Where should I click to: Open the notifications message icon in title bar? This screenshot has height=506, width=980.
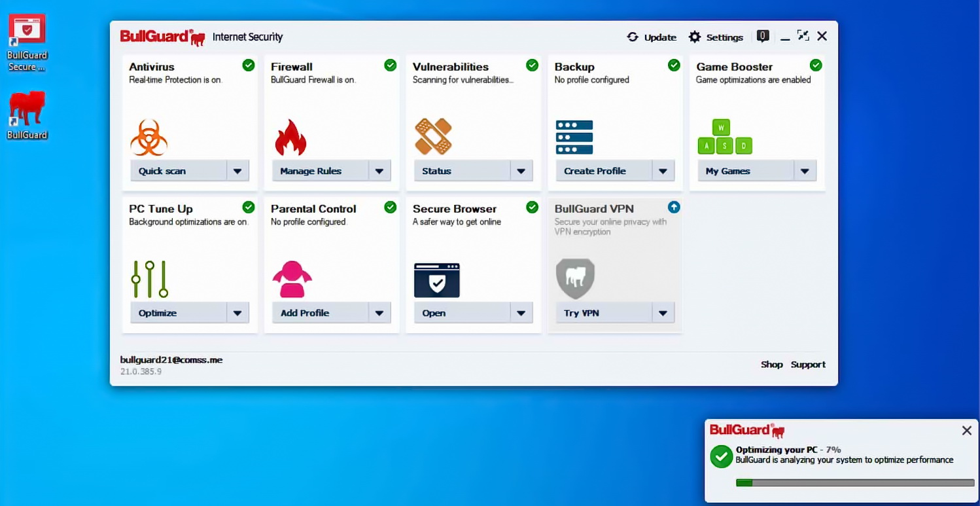pos(763,36)
